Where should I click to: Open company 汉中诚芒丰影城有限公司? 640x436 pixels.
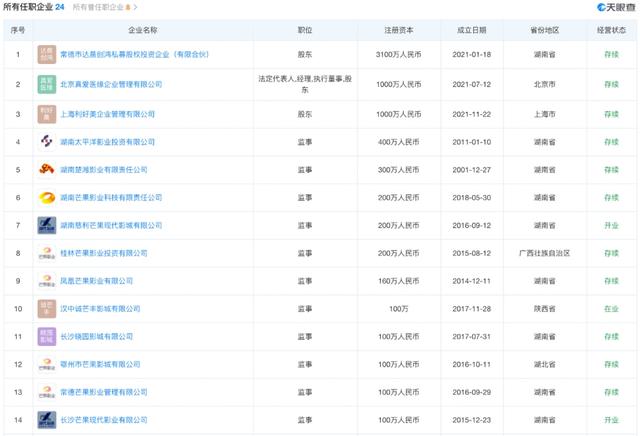pyautogui.click(x=100, y=309)
